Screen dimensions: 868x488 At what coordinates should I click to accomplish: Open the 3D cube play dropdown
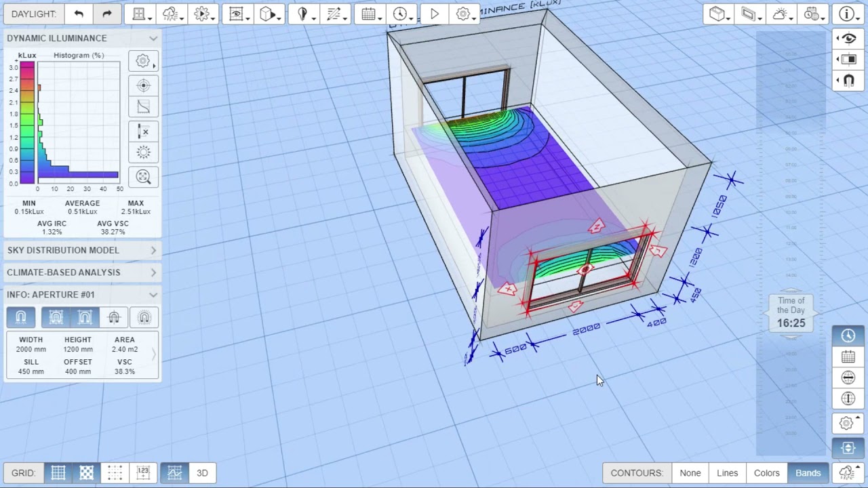(x=270, y=14)
